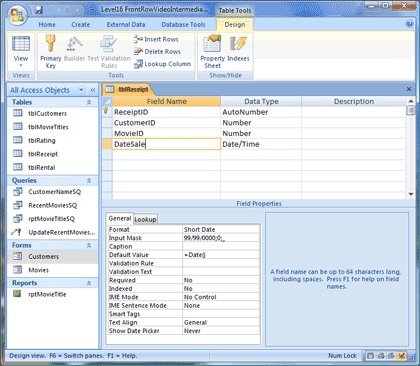Collapse the Reports group
Screen dimensions: 420x366
click(89, 283)
